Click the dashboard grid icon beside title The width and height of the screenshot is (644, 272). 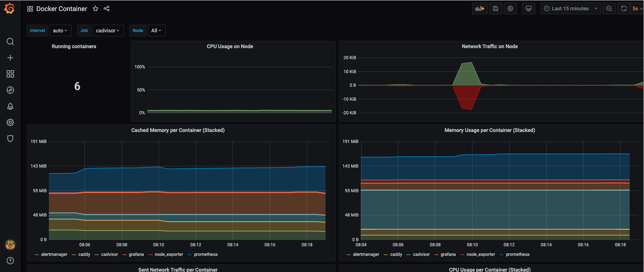click(x=30, y=8)
